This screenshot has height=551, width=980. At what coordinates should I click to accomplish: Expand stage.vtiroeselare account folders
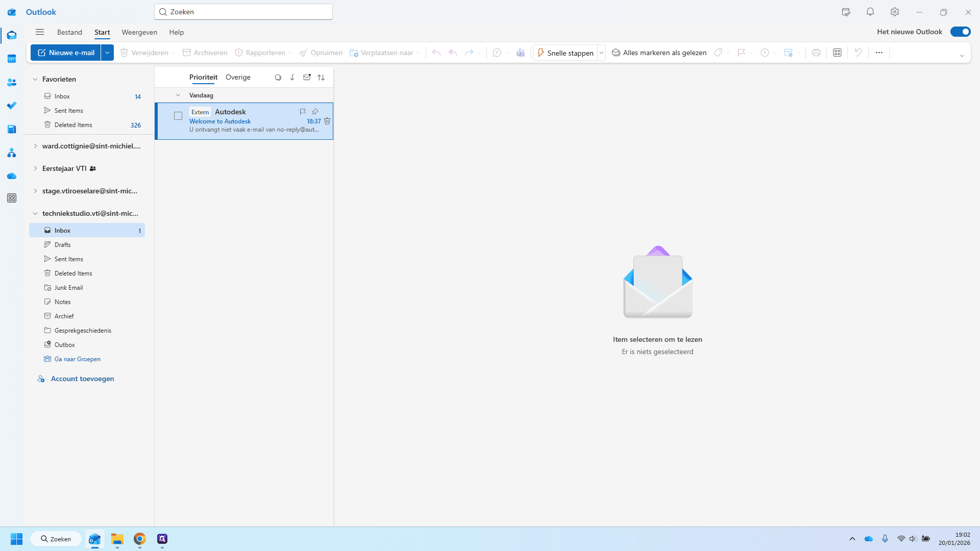click(x=35, y=191)
